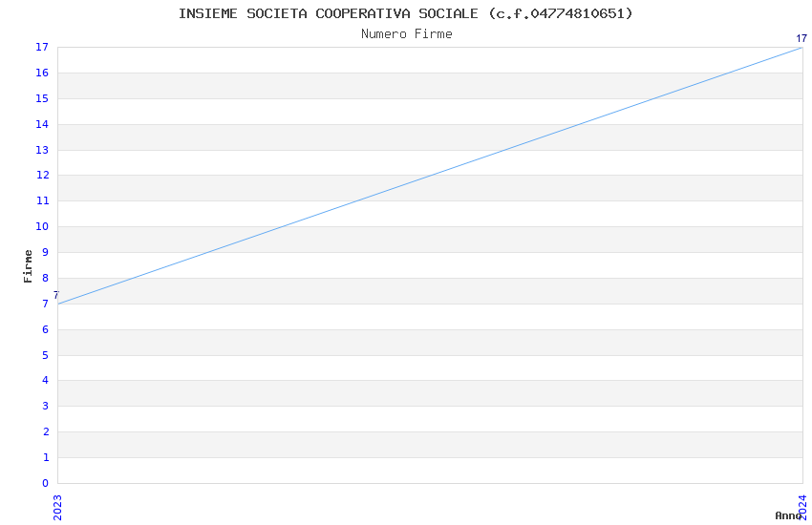Viewport: 812px width, 525px height.
Task: Click y-axis tick value 5
Action: click(x=46, y=355)
